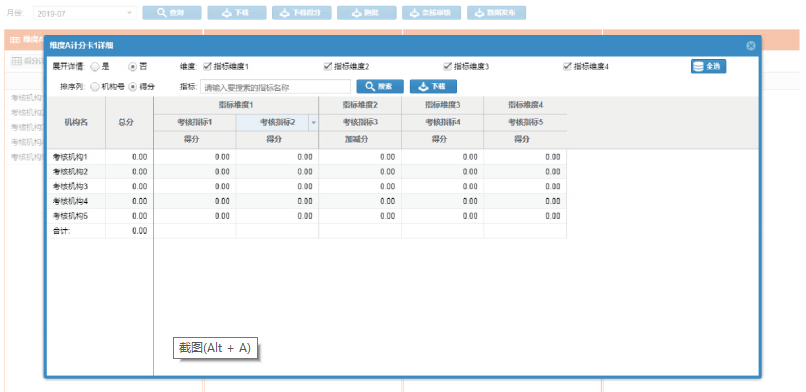Click 考核指标5 value for 考核机构5
806x392 pixels.
553,216
